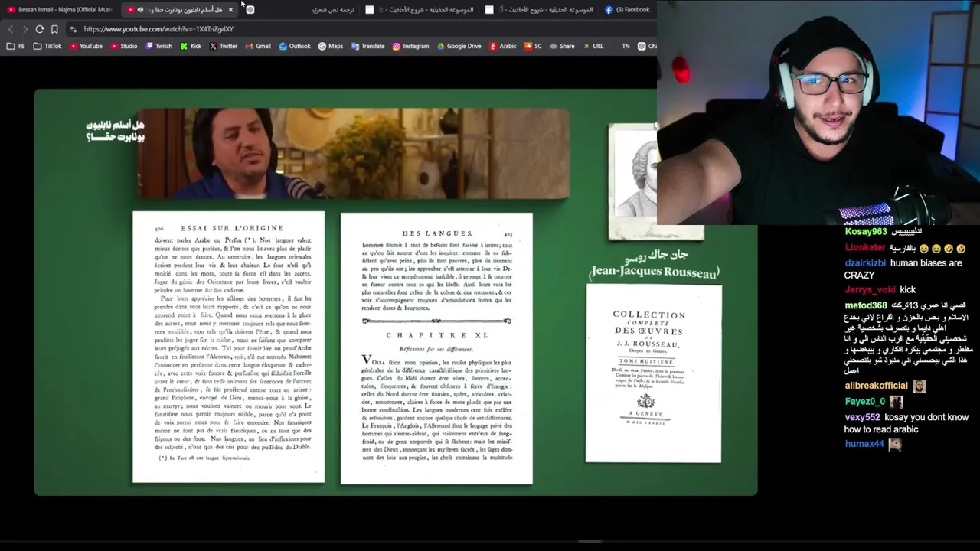Select vexy552 username in chat

coord(863,418)
